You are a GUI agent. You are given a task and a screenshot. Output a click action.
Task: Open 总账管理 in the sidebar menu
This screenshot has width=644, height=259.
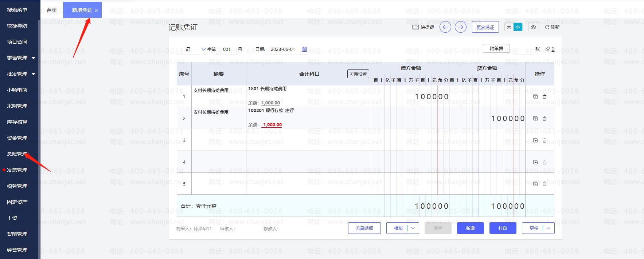point(17,154)
